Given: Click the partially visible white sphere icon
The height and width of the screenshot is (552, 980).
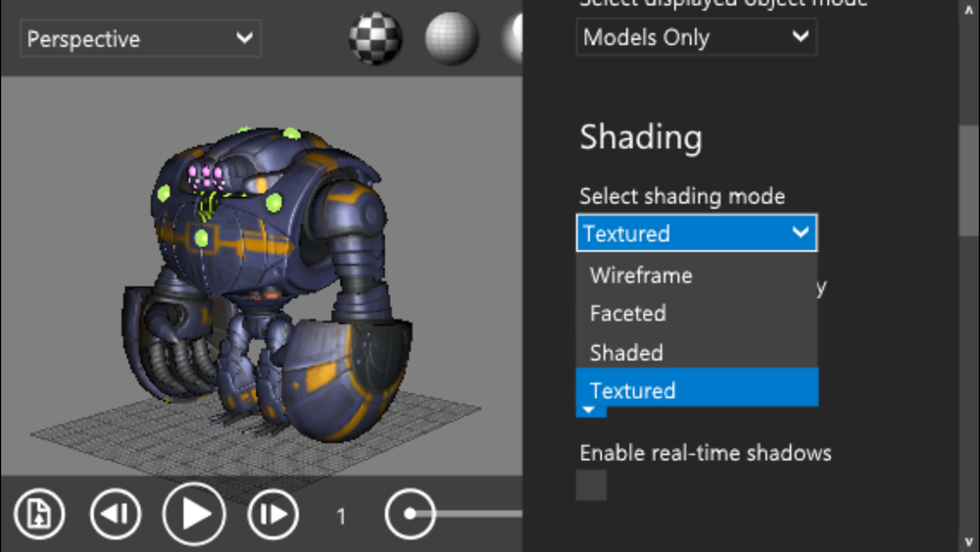Looking at the screenshot, I should (x=513, y=37).
